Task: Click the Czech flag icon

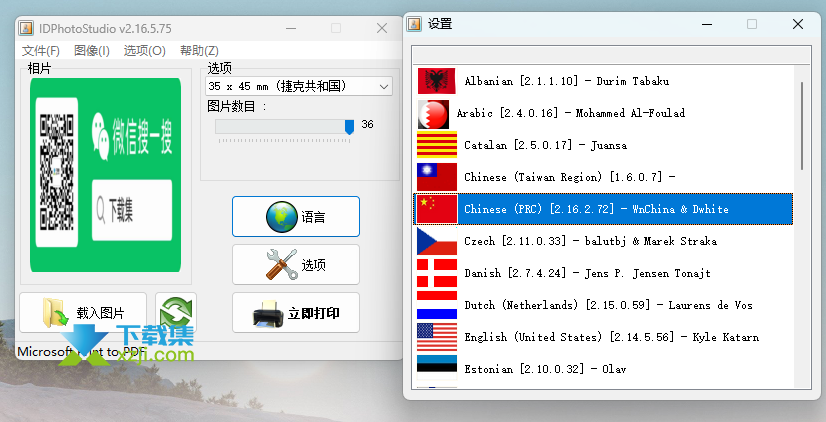Action: 437,241
